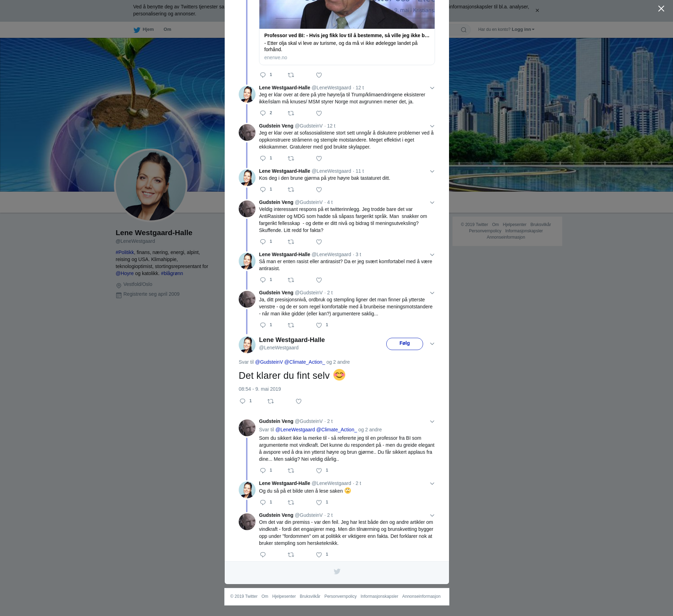Open options chevron next to Følg button
This screenshot has height=616, width=673.
(432, 344)
